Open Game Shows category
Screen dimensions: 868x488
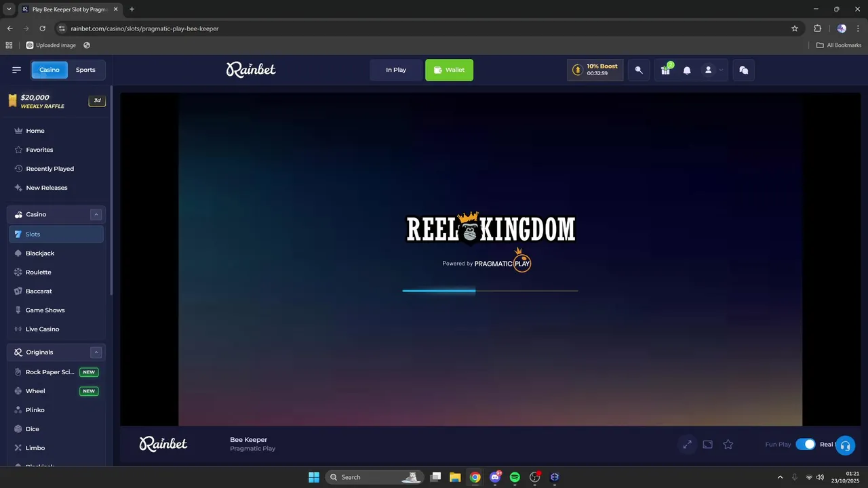click(x=56, y=310)
